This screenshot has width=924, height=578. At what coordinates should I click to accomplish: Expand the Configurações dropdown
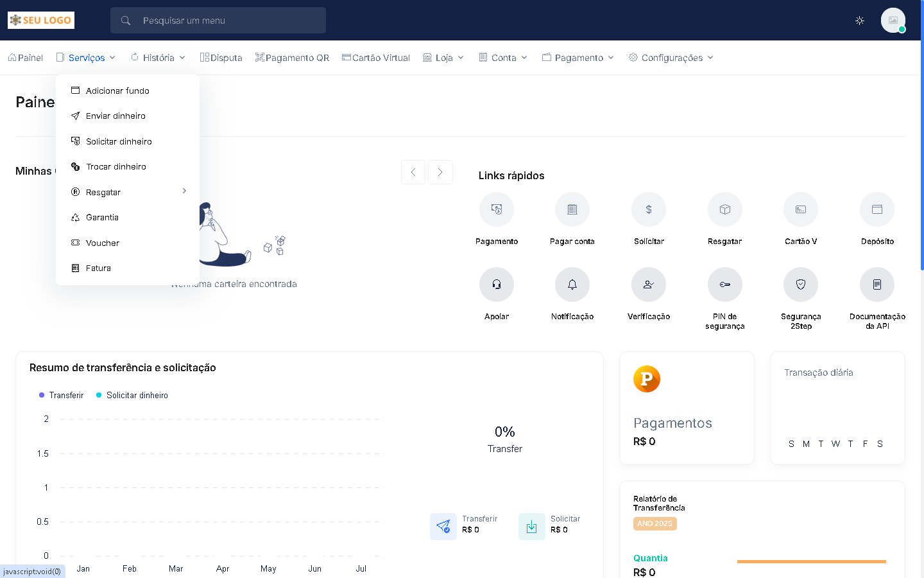click(671, 58)
